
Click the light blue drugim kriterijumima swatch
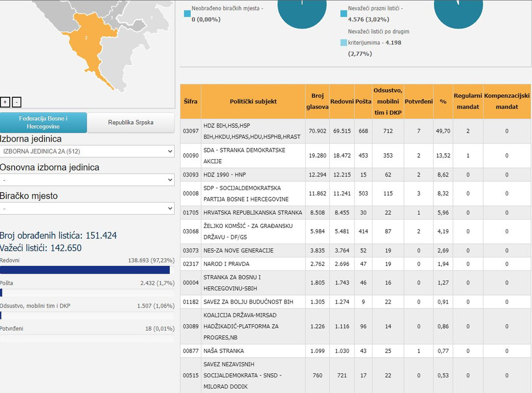point(344,43)
